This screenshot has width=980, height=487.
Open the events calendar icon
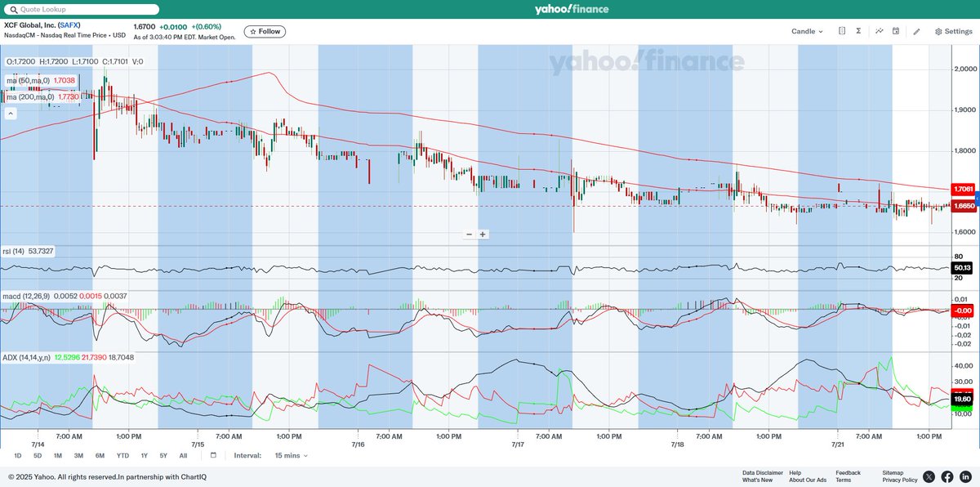(896, 31)
